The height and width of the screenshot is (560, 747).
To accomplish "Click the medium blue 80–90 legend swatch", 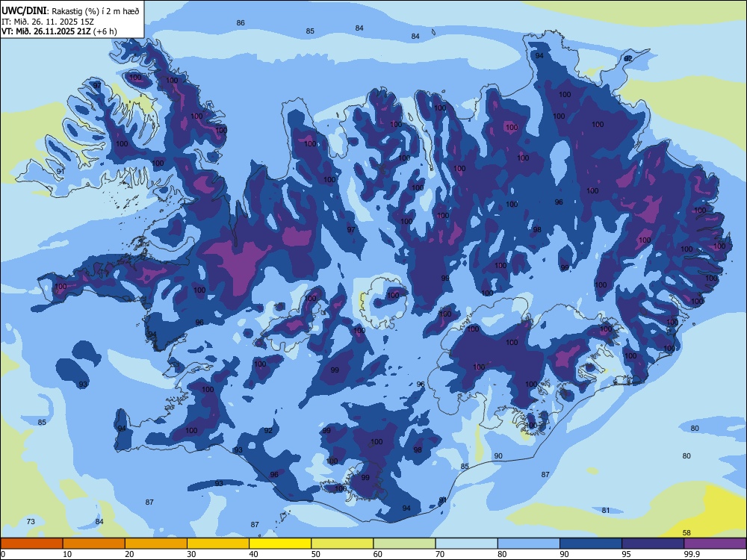I will pos(528,544).
